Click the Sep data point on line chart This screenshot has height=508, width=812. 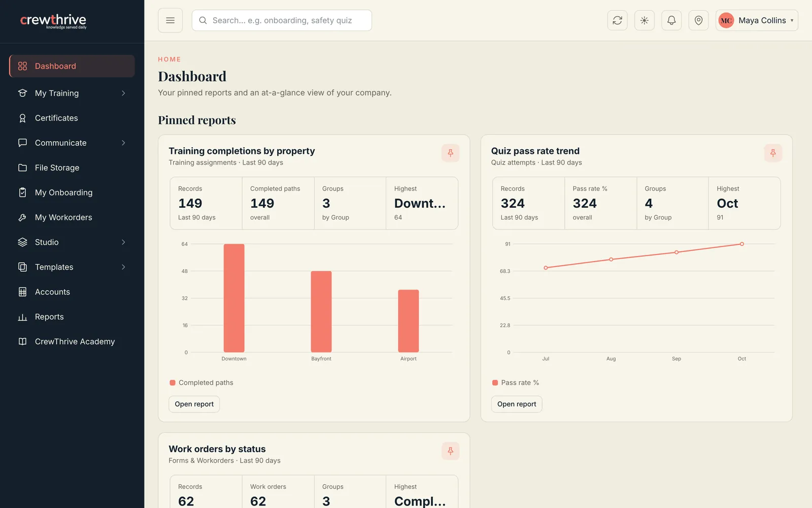[x=676, y=252]
